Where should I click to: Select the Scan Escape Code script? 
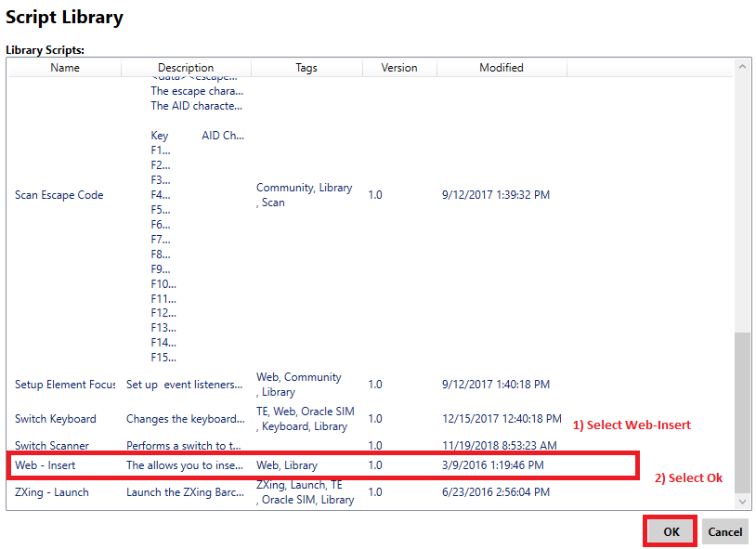click(59, 195)
